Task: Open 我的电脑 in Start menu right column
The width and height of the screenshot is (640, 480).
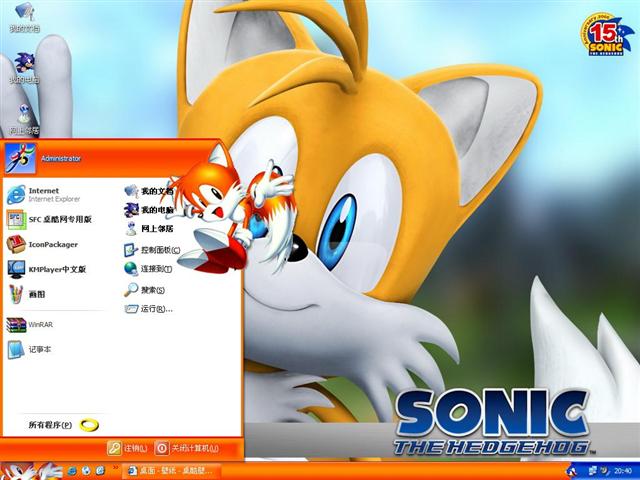Action: [149, 210]
